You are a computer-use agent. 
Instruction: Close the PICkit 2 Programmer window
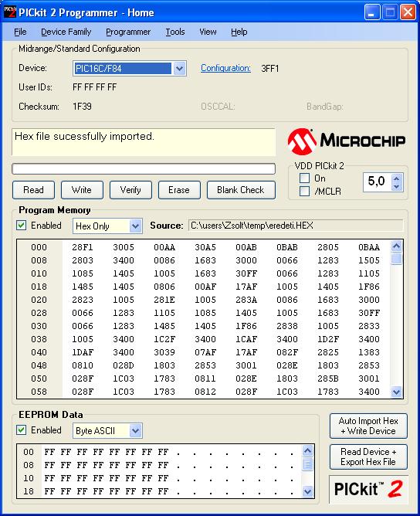pyautogui.click(x=408, y=12)
